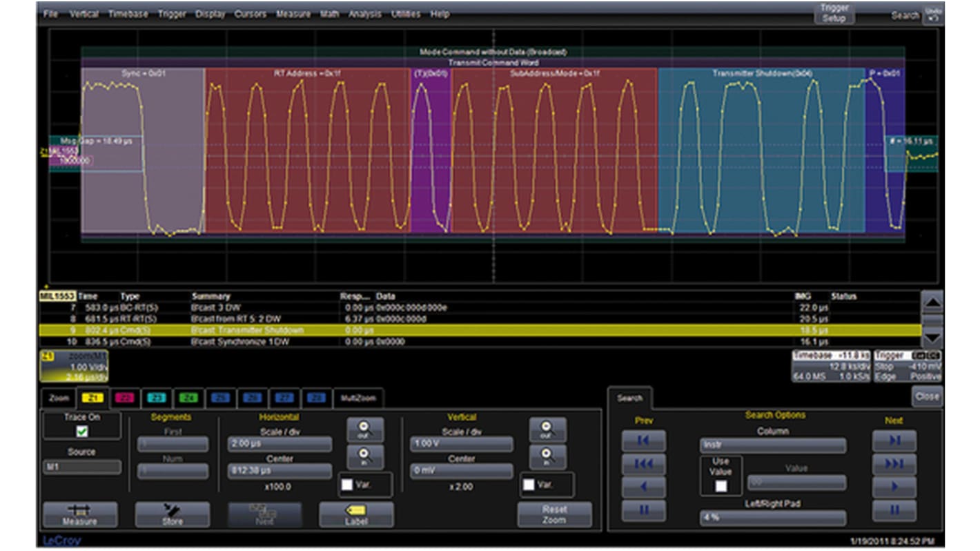Enable the Horizontal Var. checkbox
Screen dimensions: 980x551
click(347, 485)
